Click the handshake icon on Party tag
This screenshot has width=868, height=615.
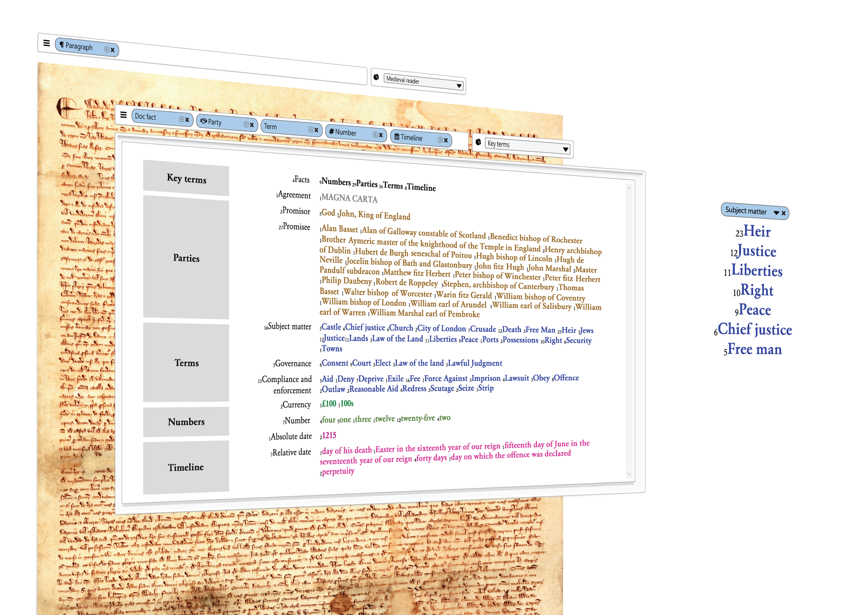pyautogui.click(x=204, y=121)
